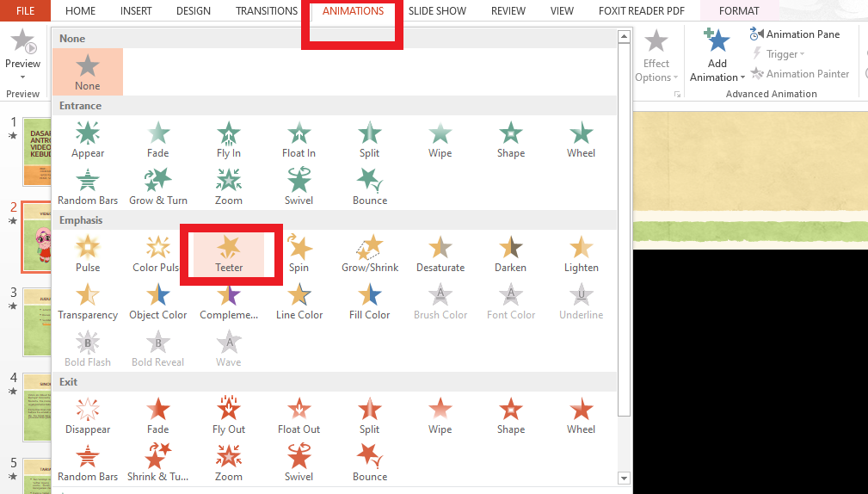Open the Animation Pane
Image resolution: width=868 pixels, height=494 pixels.
pos(794,34)
